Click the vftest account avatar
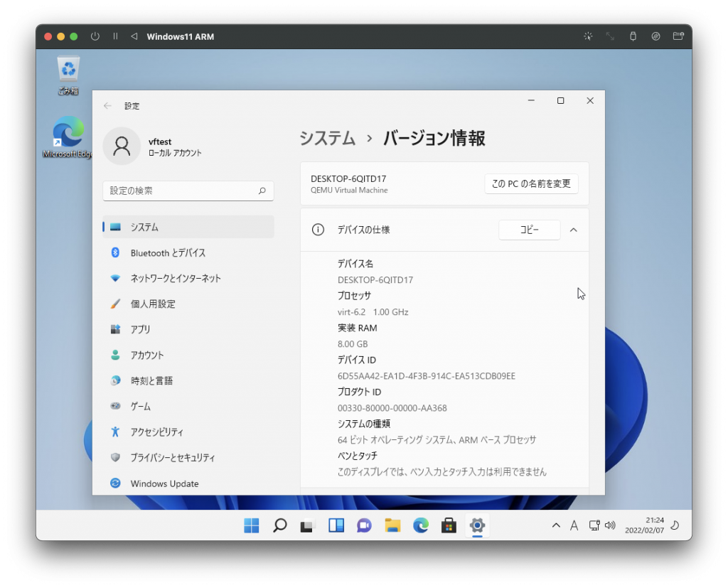This screenshot has height=588, width=728. [x=122, y=146]
